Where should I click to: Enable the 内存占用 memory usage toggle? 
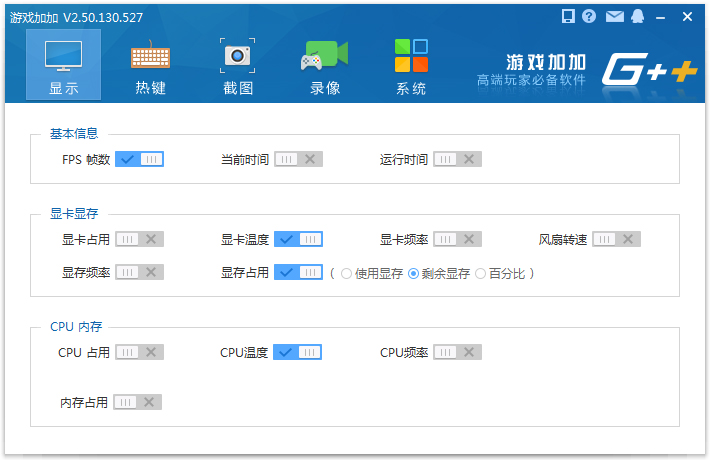[137, 402]
